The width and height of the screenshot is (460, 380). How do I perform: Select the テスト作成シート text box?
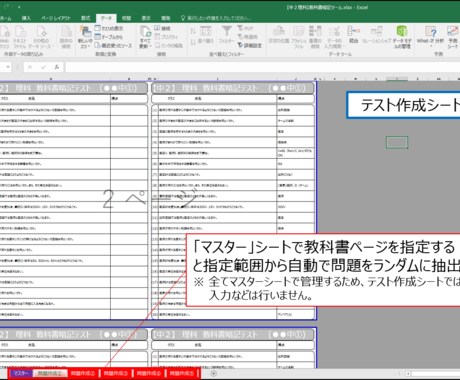tap(403, 105)
